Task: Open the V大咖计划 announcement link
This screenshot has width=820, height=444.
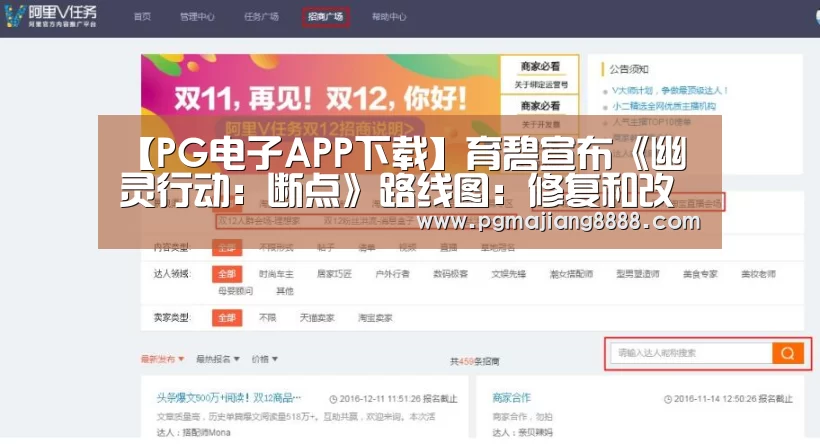Action: (x=669, y=90)
